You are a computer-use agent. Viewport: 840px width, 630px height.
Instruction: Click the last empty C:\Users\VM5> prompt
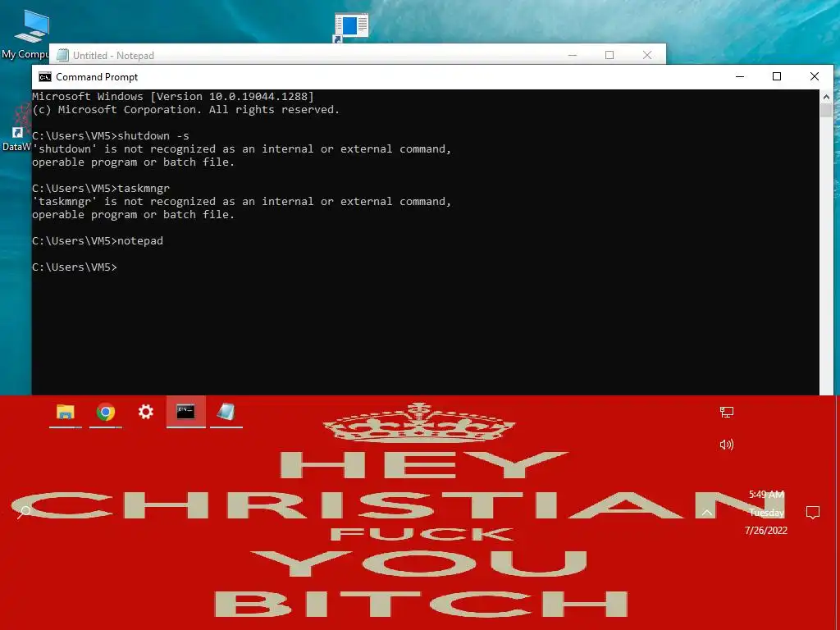point(75,267)
